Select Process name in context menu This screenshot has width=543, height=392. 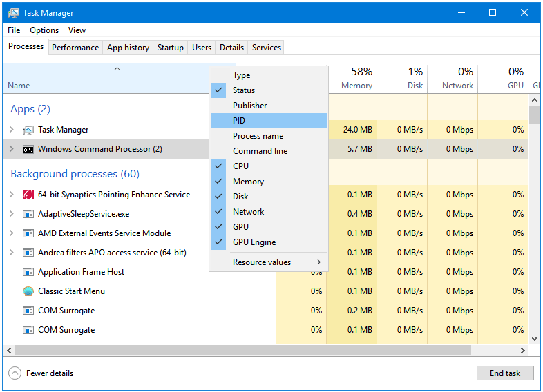(269, 136)
